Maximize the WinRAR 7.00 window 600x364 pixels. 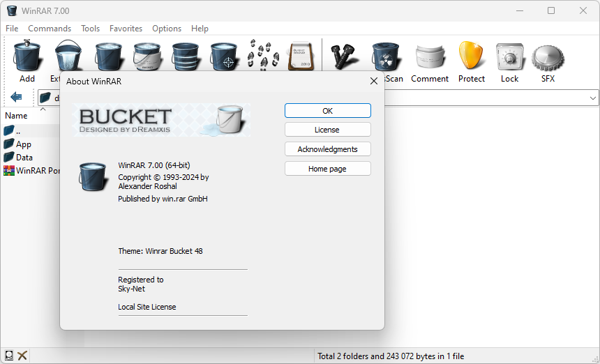tap(551, 10)
